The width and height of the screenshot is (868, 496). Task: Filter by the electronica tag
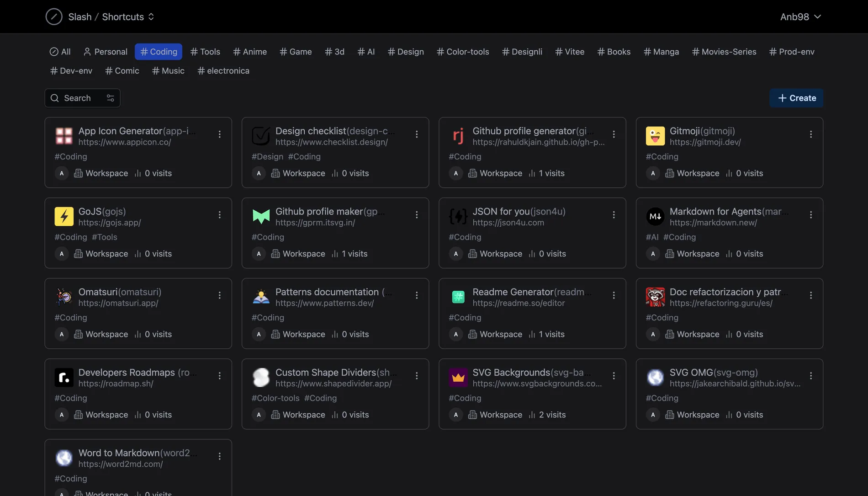point(223,71)
